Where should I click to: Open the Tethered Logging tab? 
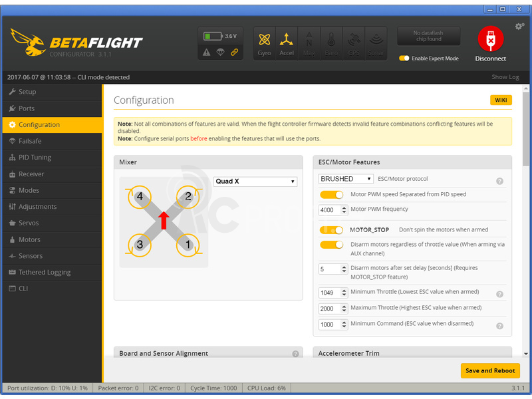point(52,273)
